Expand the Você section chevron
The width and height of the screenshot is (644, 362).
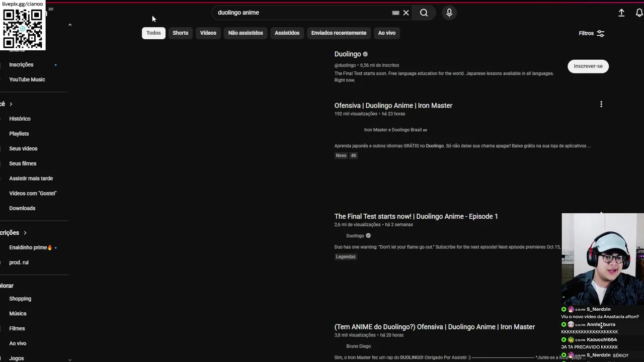click(x=11, y=104)
